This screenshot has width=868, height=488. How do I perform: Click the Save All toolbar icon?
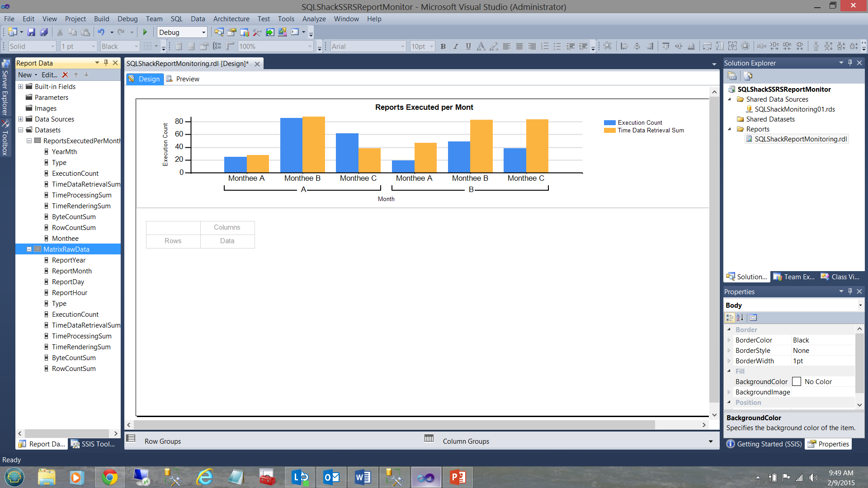point(44,32)
